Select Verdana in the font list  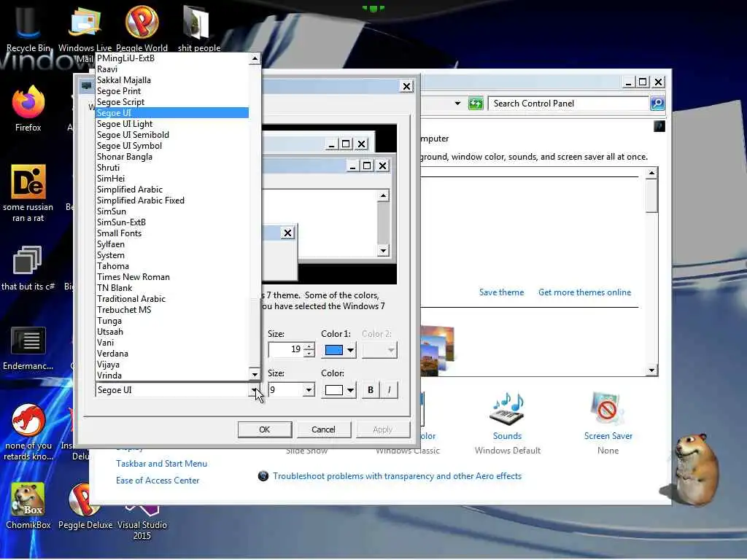click(x=172, y=354)
